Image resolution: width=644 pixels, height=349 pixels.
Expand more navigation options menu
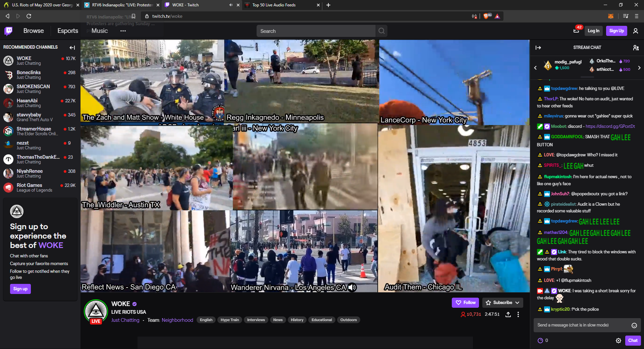pos(123,31)
